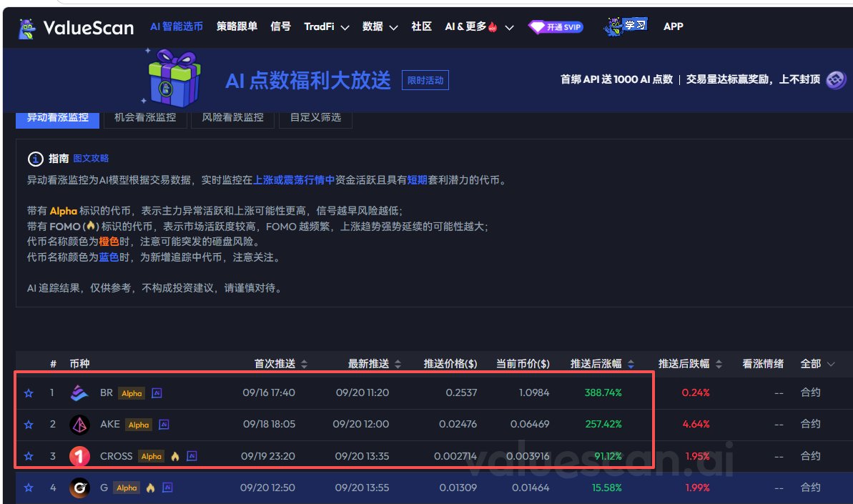The image size is (853, 504).
Task: Open the G coin logo
Action: [79, 488]
